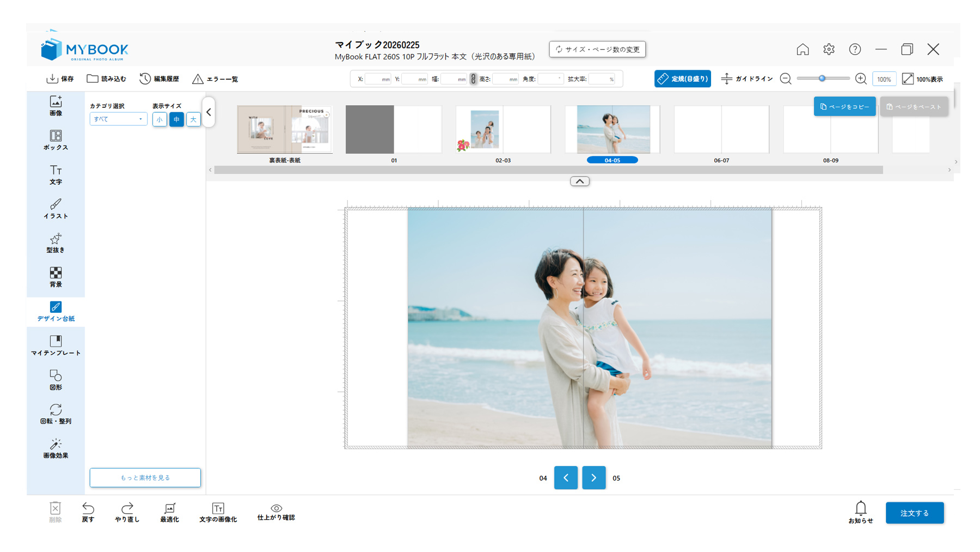Viewport: 980px width, 552px height.
Task: Click the 100%表示 button
Action: coord(922,79)
